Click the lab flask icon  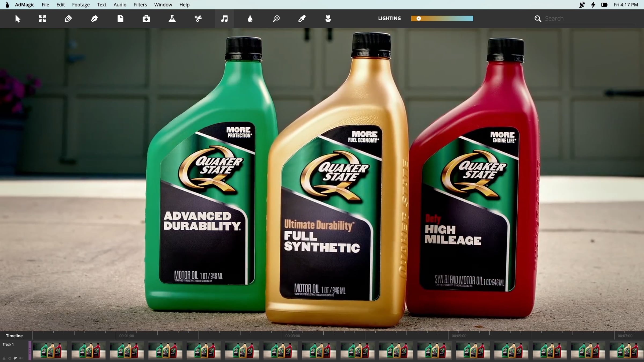172,19
